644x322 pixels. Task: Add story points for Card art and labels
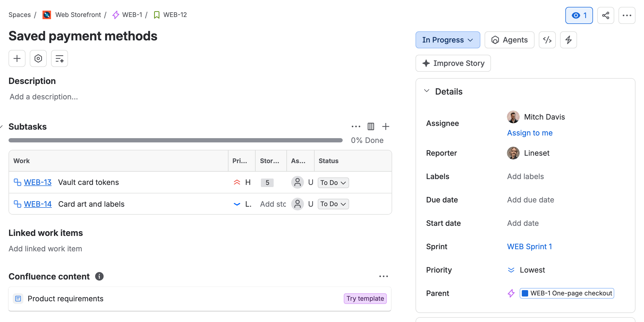click(273, 204)
